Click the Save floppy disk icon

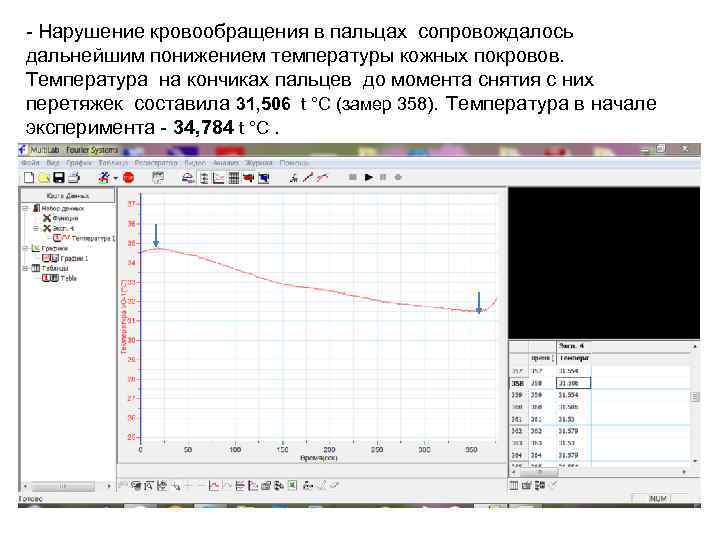click(x=58, y=178)
